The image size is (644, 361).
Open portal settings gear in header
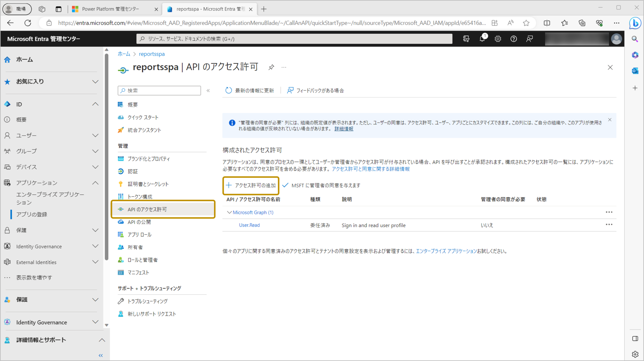pos(498,39)
